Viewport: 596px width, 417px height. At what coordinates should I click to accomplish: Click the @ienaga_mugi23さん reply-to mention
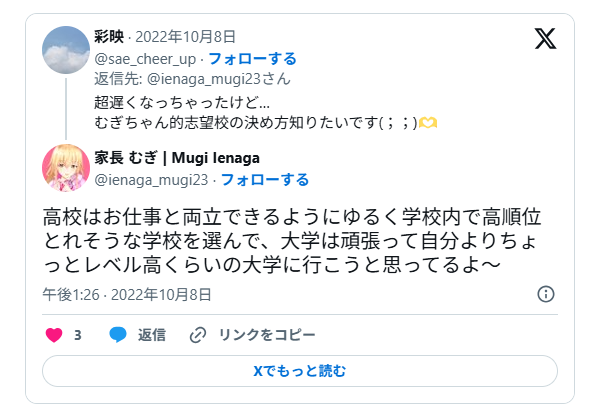219,79
